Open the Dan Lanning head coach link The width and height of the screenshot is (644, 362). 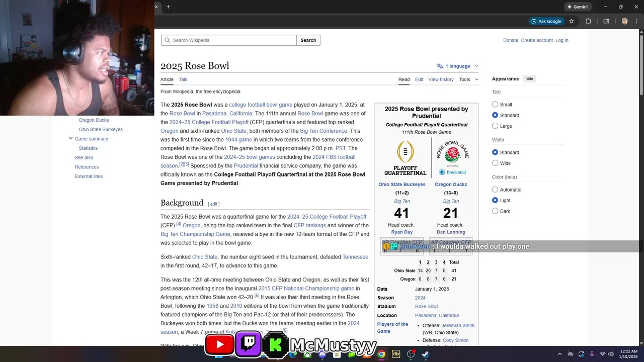point(451,232)
